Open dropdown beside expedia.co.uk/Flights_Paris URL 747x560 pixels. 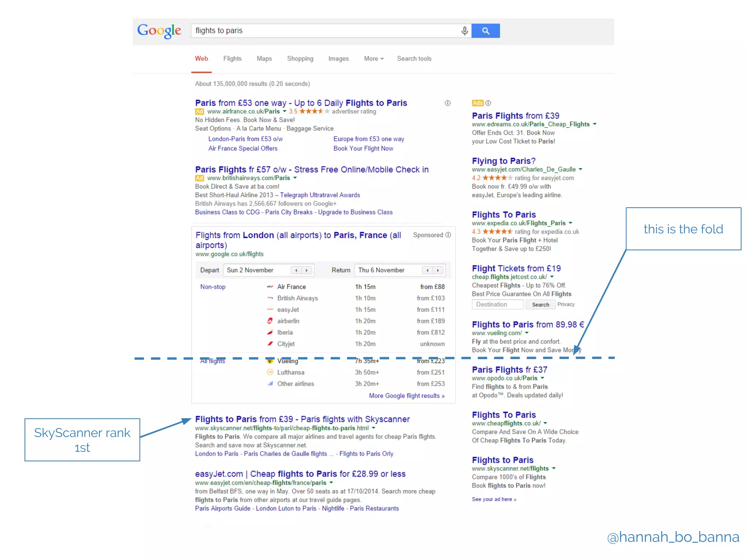(570, 223)
